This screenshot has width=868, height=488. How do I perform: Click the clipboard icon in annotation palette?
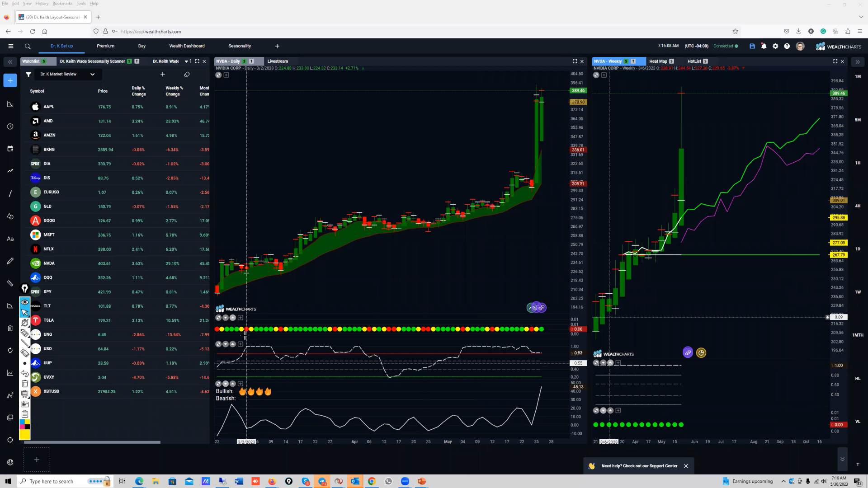(x=25, y=414)
